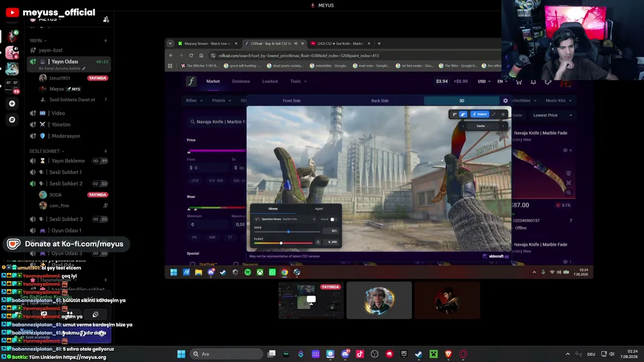644x362 pixels.
Task: Open the Cache map dropdown in the viewer
Action: (481, 126)
